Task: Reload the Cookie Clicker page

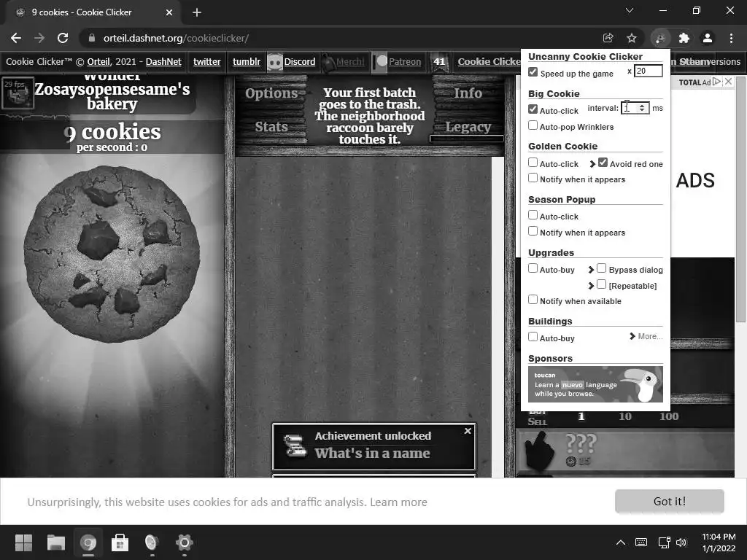Action: pyautogui.click(x=63, y=38)
